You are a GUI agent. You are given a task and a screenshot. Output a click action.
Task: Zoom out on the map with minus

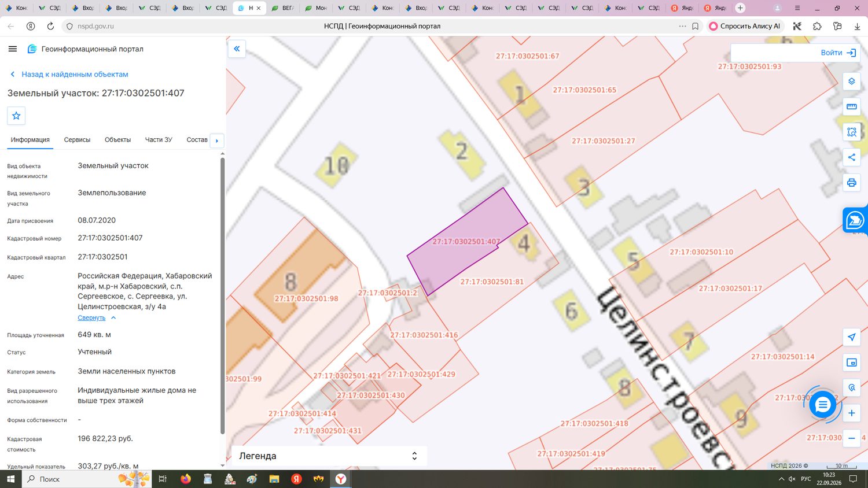[x=852, y=438]
